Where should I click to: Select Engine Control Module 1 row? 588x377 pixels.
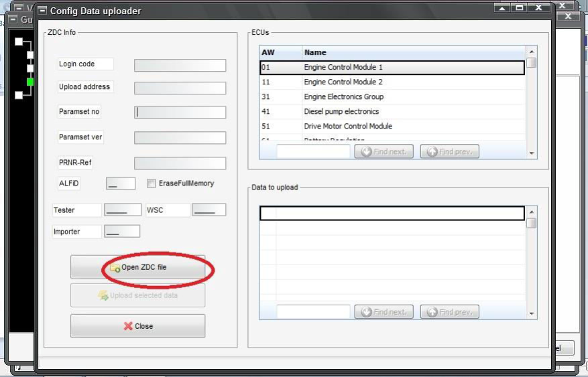point(392,68)
